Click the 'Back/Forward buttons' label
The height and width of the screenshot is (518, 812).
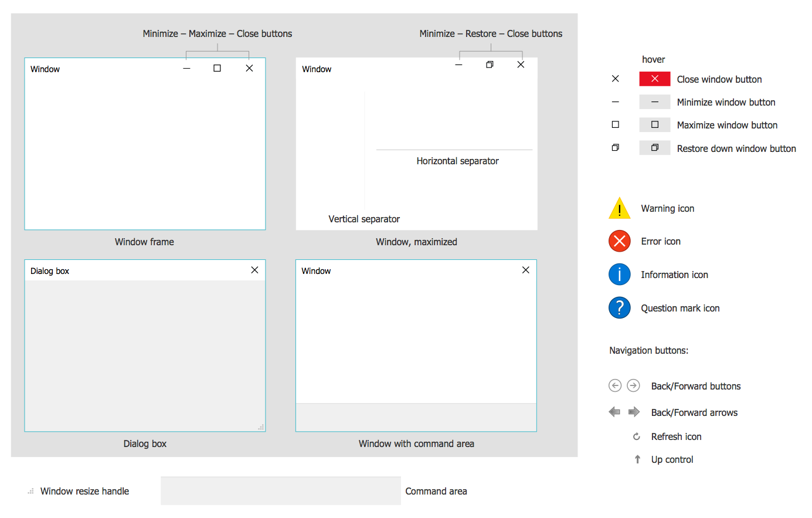696,386
